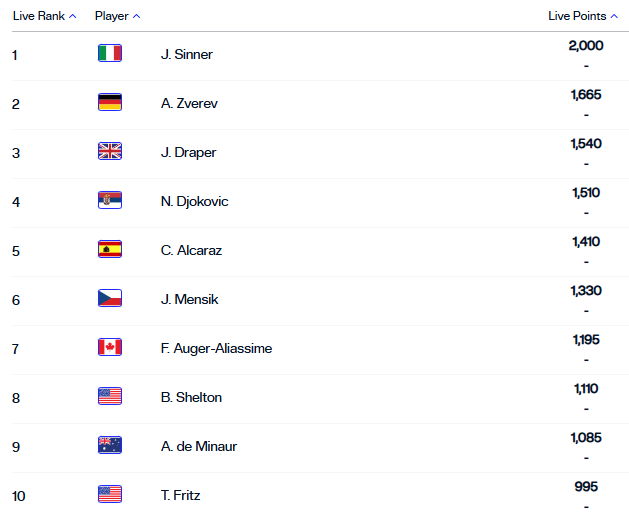Click the Spanish flag beside C. Alcaraz
The width and height of the screenshot is (629, 520).
pos(110,250)
